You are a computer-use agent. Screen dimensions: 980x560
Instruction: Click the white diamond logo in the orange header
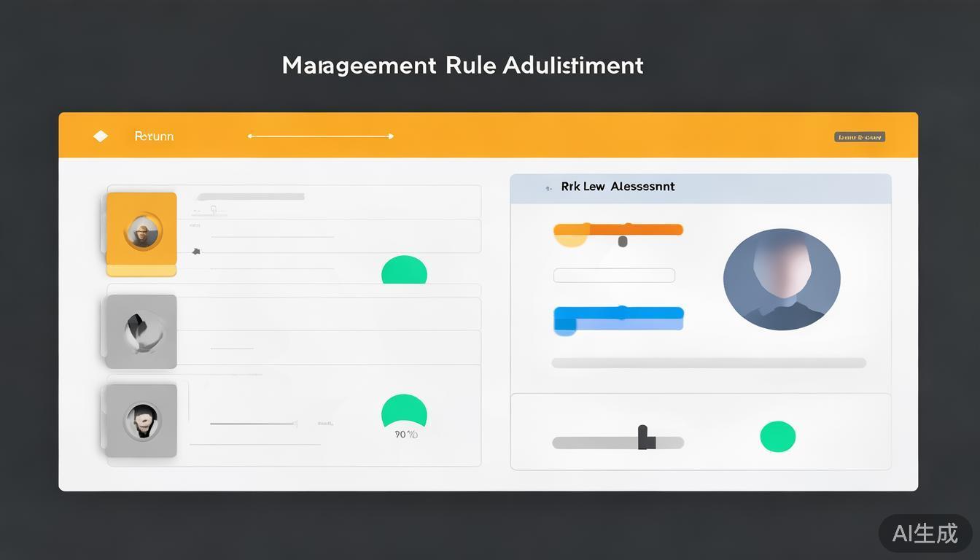point(101,136)
